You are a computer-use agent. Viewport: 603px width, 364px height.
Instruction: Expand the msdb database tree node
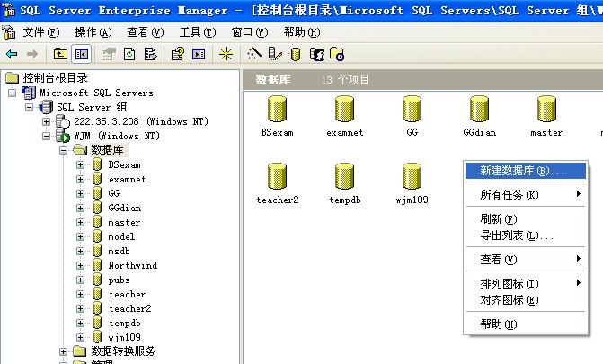click(x=80, y=251)
